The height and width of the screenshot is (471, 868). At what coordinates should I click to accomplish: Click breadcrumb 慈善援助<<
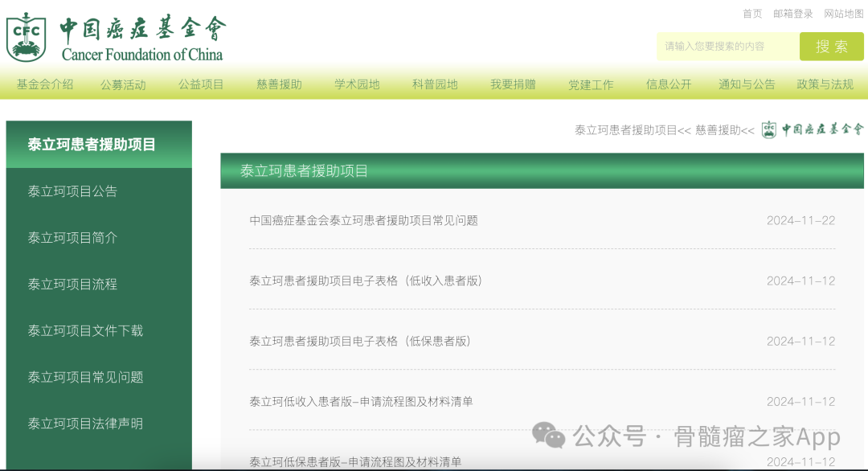(725, 130)
